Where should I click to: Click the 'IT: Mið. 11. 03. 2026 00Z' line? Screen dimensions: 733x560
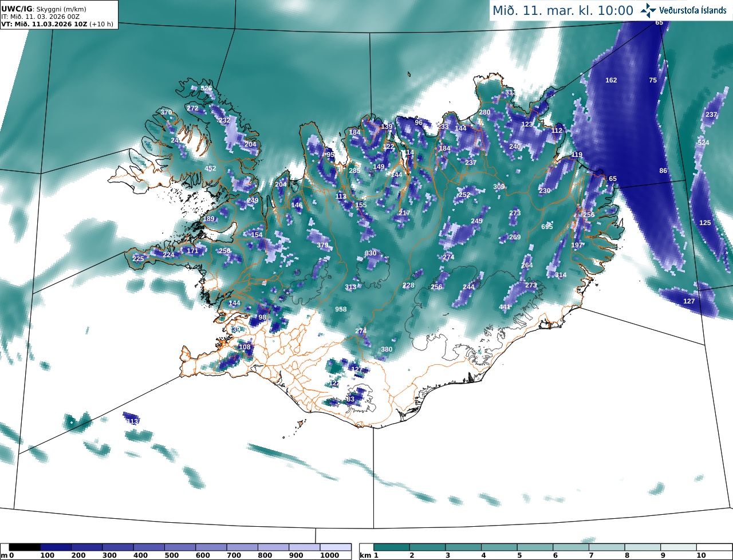[x=40, y=17]
